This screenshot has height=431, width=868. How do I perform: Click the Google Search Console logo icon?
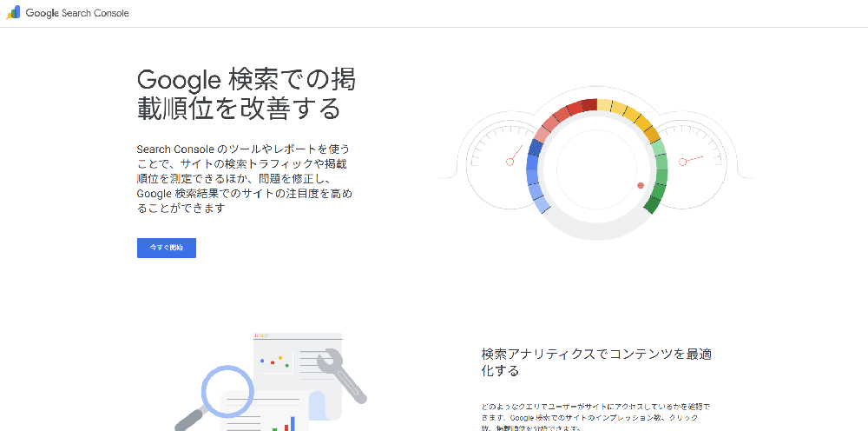click(x=14, y=13)
